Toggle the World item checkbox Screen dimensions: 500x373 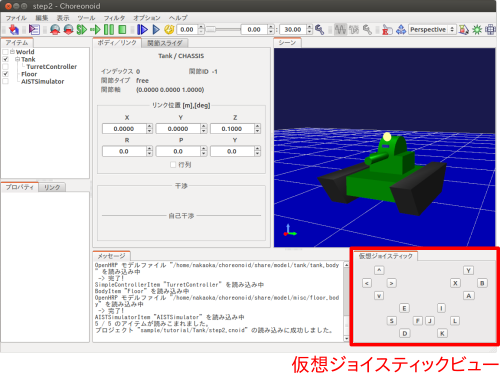pyautogui.click(x=5, y=52)
